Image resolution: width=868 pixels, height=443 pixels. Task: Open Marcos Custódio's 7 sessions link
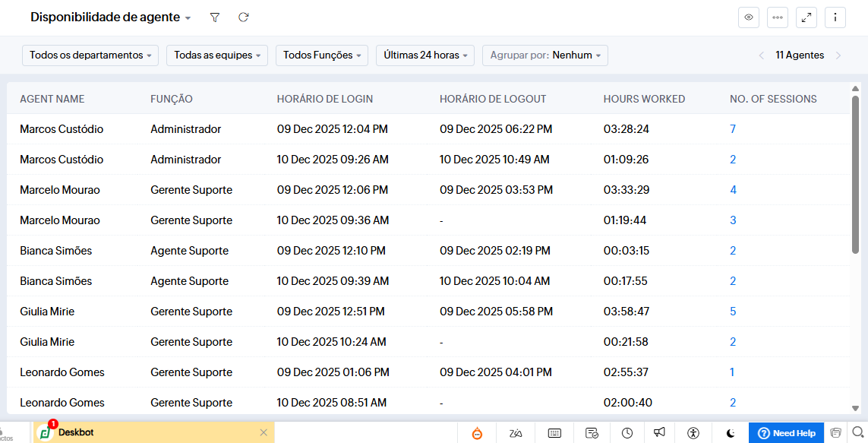[x=733, y=129]
